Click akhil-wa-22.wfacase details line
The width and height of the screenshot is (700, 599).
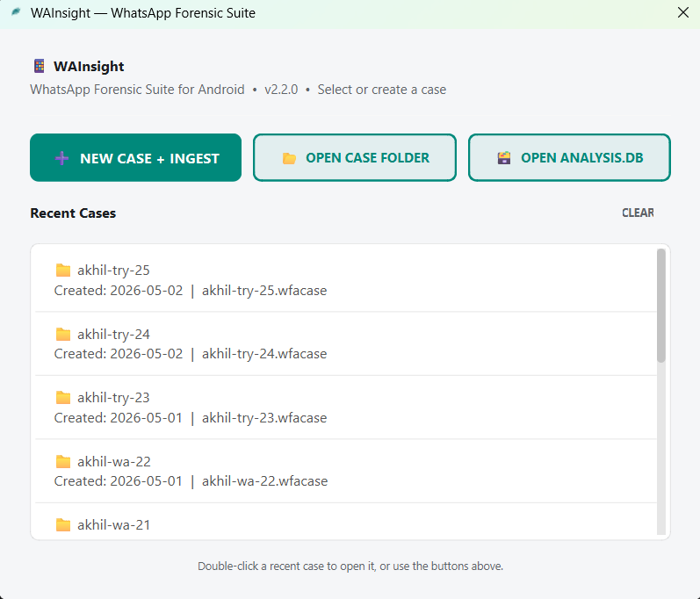click(191, 481)
